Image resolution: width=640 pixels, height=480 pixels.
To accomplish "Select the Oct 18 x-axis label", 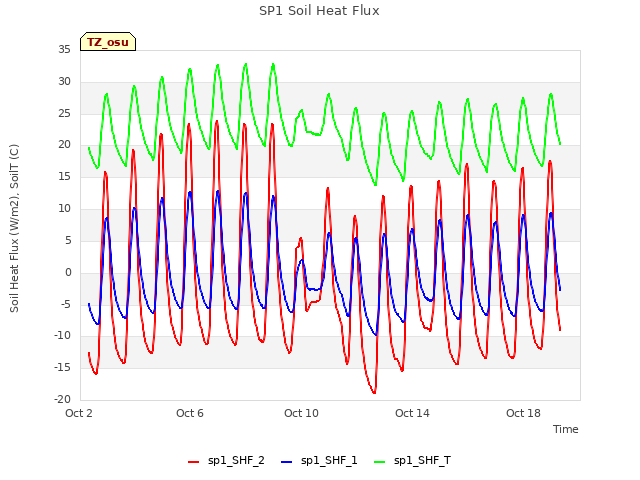I will point(523,413).
